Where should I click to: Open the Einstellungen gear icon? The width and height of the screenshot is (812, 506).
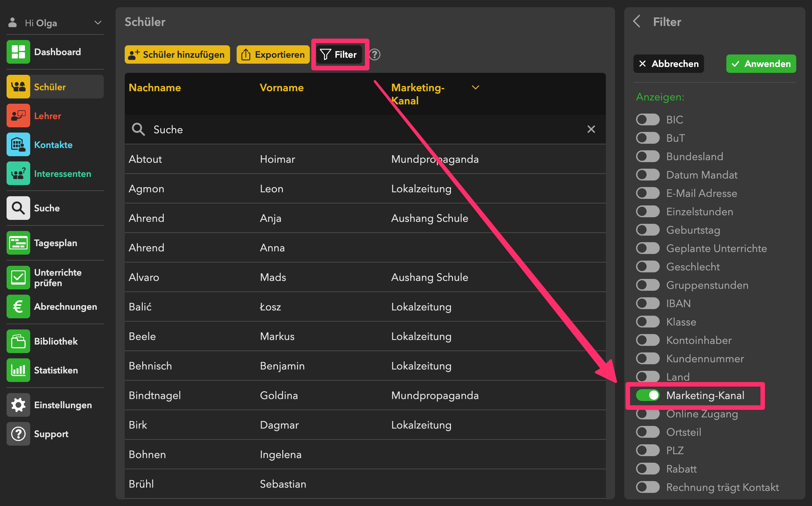(18, 405)
